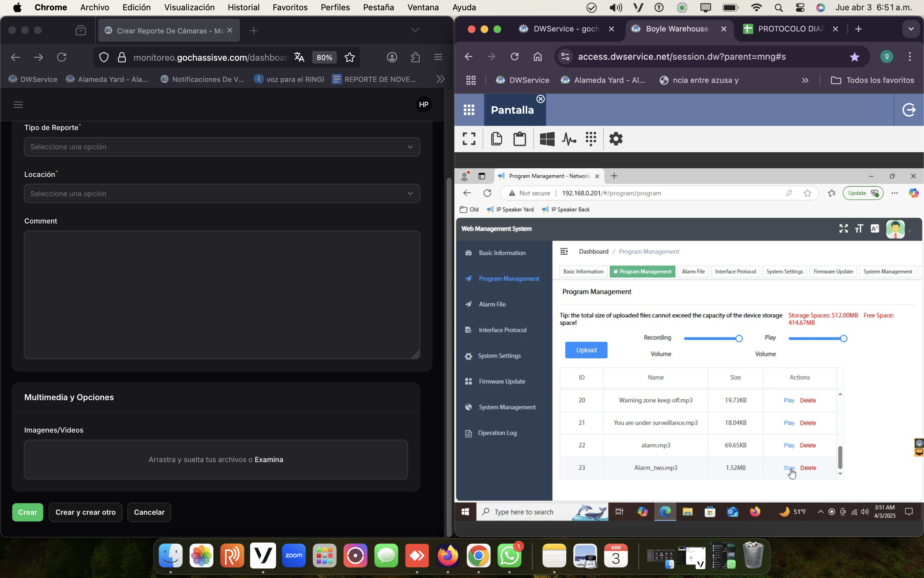Click the reload button in Firefox window
This screenshot has width=924, height=578.
(62, 57)
